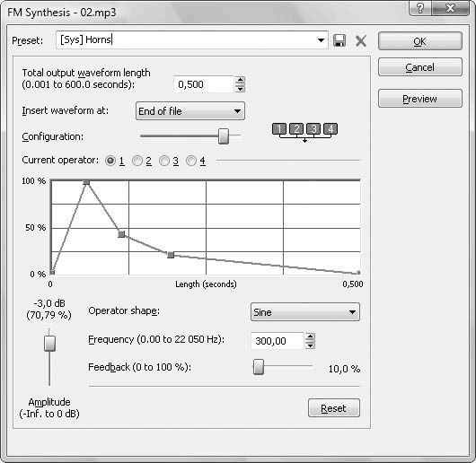Save the preset with the floppy disk icon
The image size is (476, 463).
339,40
